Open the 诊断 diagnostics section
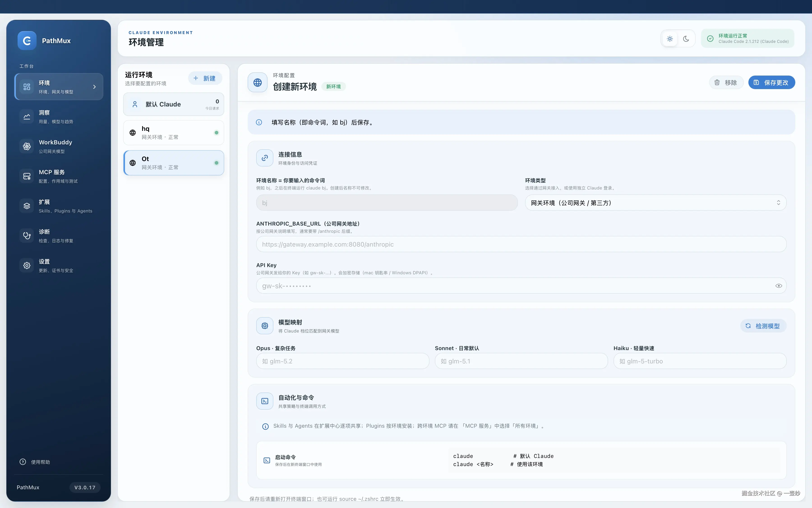This screenshot has height=508, width=812. (x=59, y=236)
